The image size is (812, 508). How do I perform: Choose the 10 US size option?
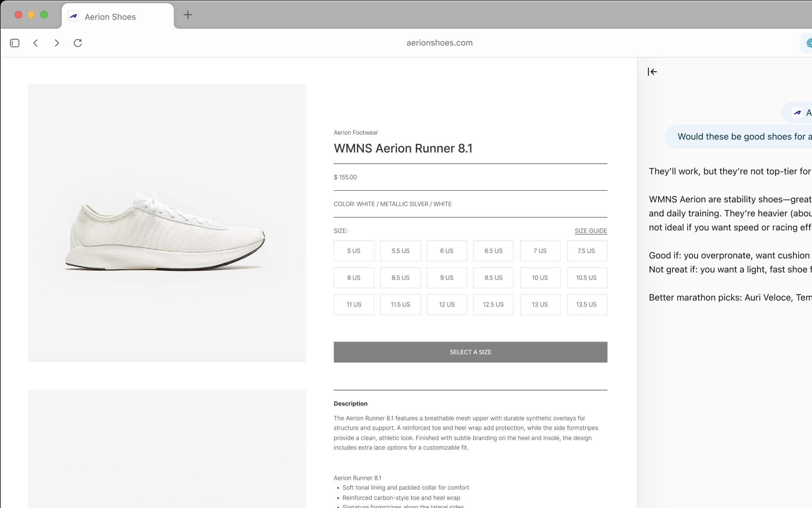point(540,278)
